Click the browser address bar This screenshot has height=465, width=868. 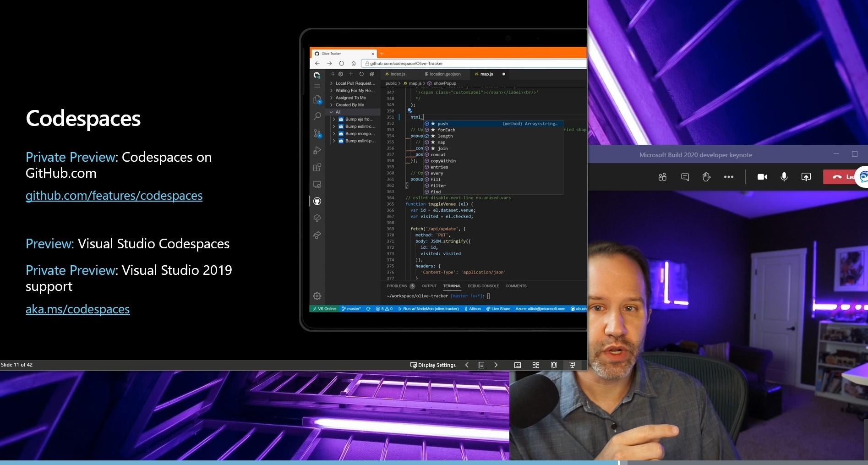(x=474, y=63)
